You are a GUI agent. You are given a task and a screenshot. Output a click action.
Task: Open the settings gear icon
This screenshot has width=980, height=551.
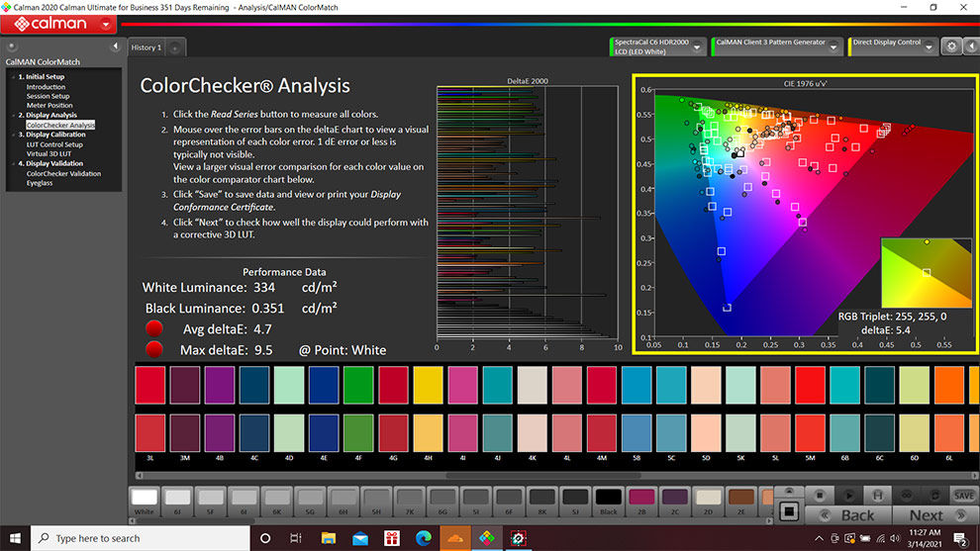(x=951, y=46)
